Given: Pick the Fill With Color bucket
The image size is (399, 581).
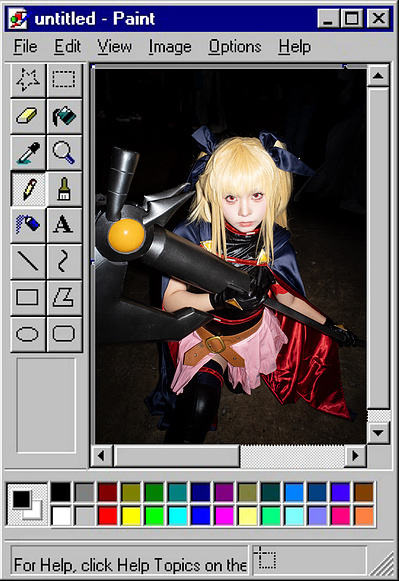Looking at the screenshot, I should [x=64, y=116].
